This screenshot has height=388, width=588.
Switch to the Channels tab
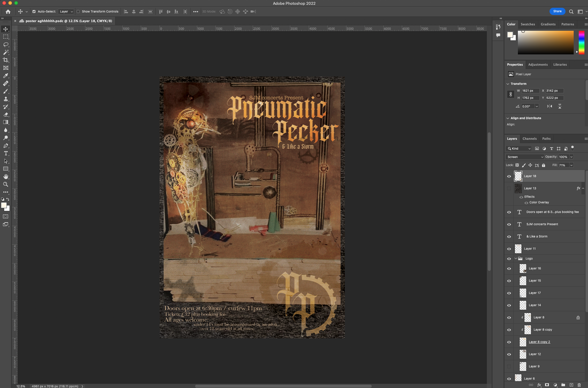(530, 139)
